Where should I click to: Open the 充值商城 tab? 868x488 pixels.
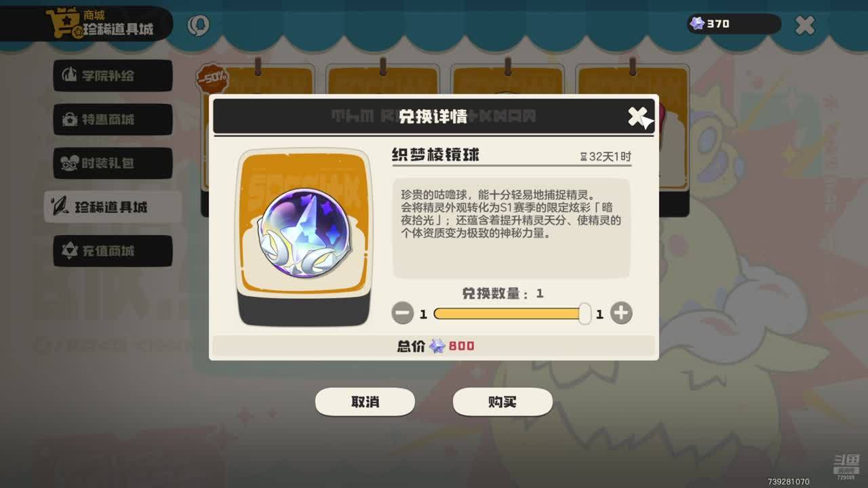click(113, 251)
